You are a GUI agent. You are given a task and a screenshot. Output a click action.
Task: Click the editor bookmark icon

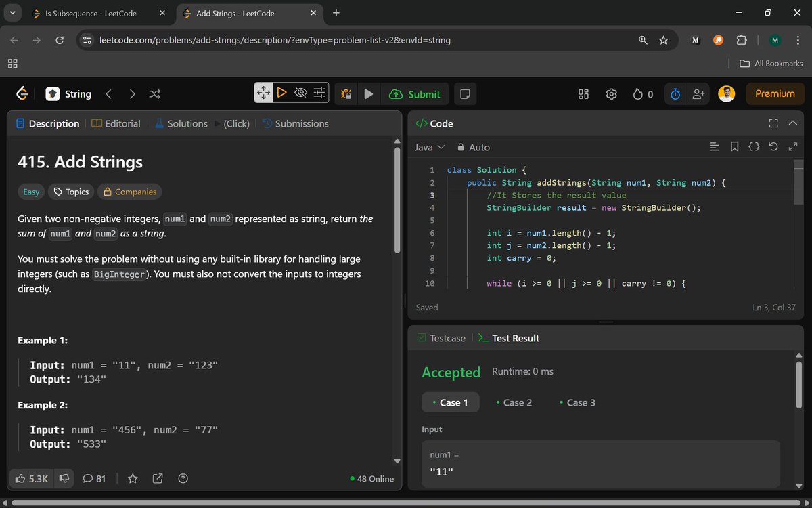click(x=734, y=147)
